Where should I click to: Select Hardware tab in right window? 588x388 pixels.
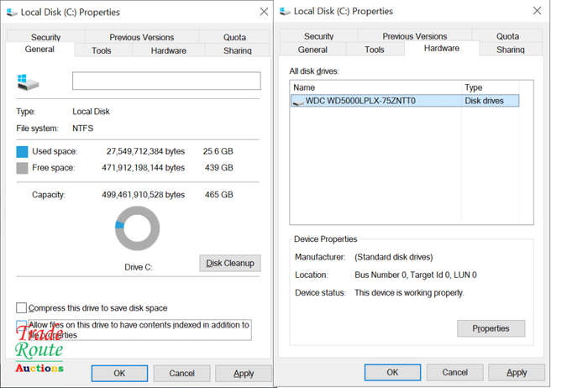(x=442, y=49)
